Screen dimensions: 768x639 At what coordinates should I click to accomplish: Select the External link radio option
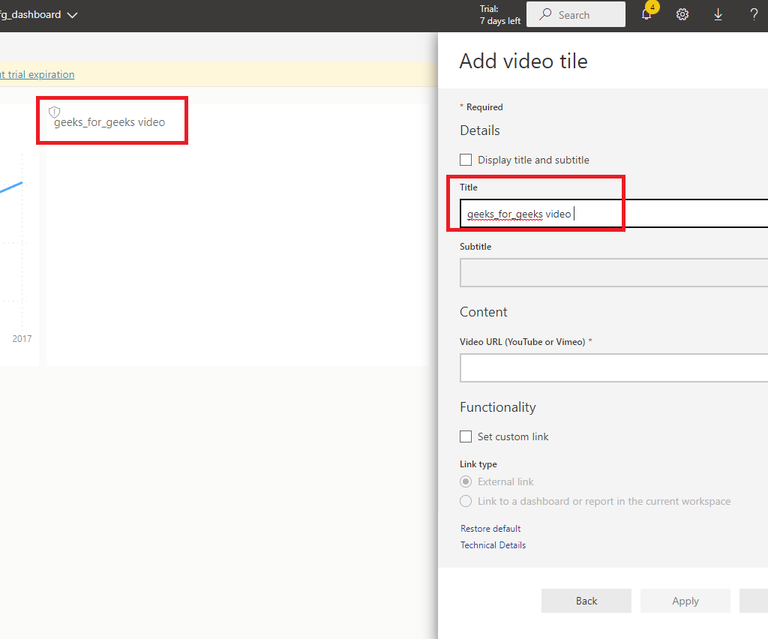(466, 482)
